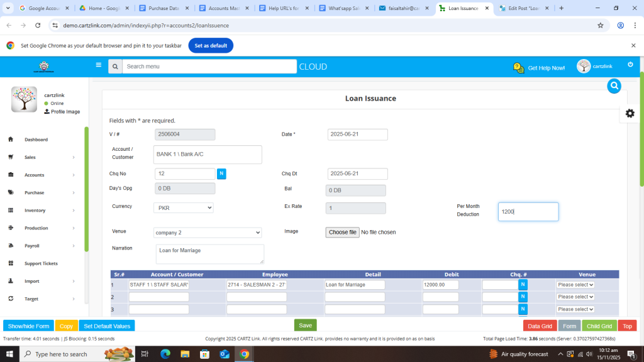Click the blue search magnifier circle icon
The width and height of the screenshot is (644, 362).
(x=614, y=86)
